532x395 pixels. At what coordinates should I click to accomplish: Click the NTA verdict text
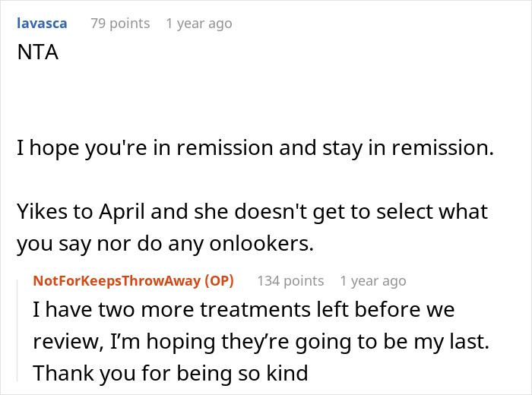click(x=38, y=52)
